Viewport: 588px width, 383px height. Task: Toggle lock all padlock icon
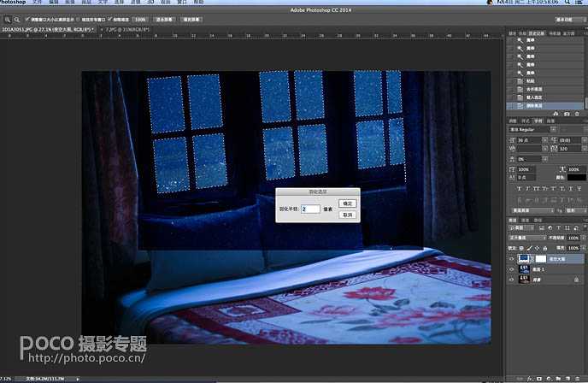pos(545,248)
